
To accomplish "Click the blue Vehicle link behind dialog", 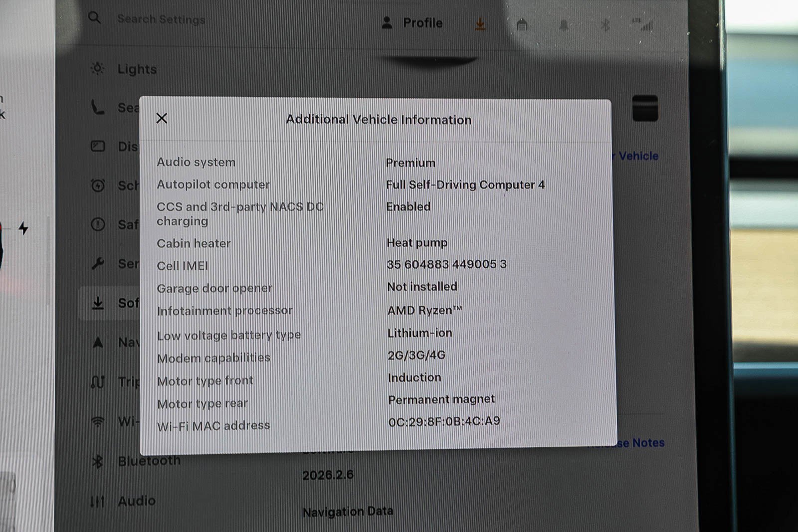I will pyautogui.click(x=638, y=156).
